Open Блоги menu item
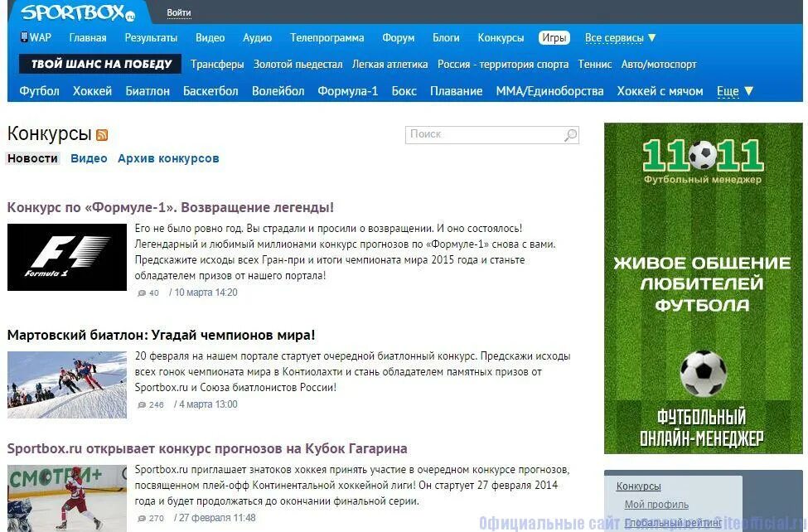The image size is (808, 532). 446,37
